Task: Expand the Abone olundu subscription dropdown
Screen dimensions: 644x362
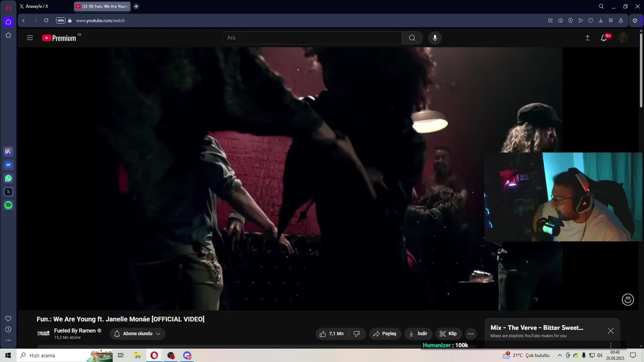Action: [137, 334]
